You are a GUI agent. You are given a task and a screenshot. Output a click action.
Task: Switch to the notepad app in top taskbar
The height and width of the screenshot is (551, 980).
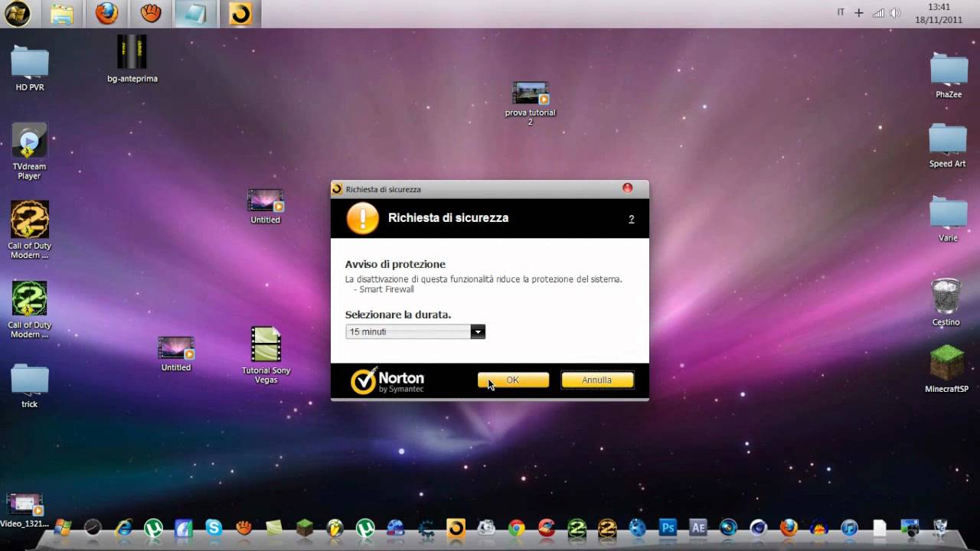[195, 13]
